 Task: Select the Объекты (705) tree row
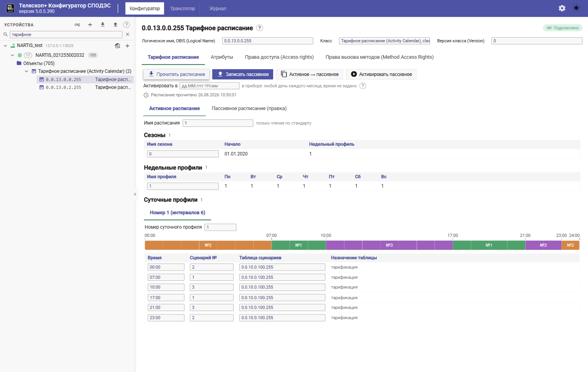click(x=39, y=63)
